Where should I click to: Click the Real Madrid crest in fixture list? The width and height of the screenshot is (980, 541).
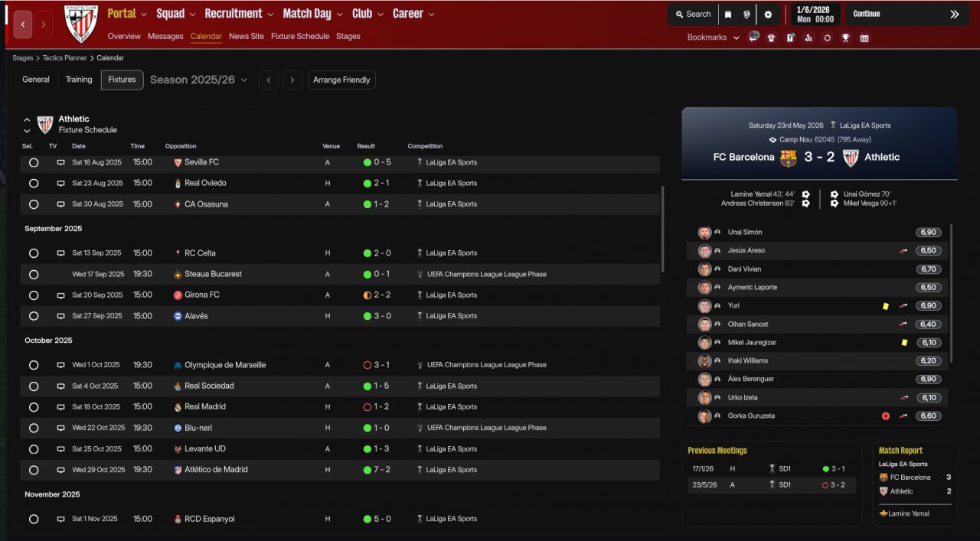coord(178,407)
